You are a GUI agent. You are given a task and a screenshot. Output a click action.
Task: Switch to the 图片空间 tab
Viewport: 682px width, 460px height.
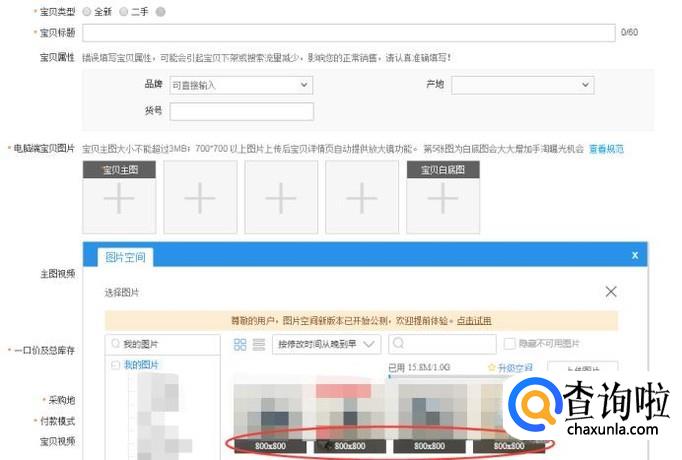tap(127, 257)
